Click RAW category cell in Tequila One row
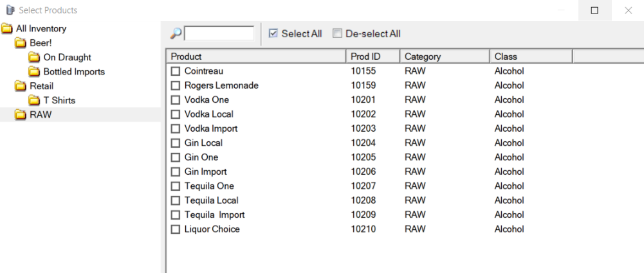 (415, 186)
